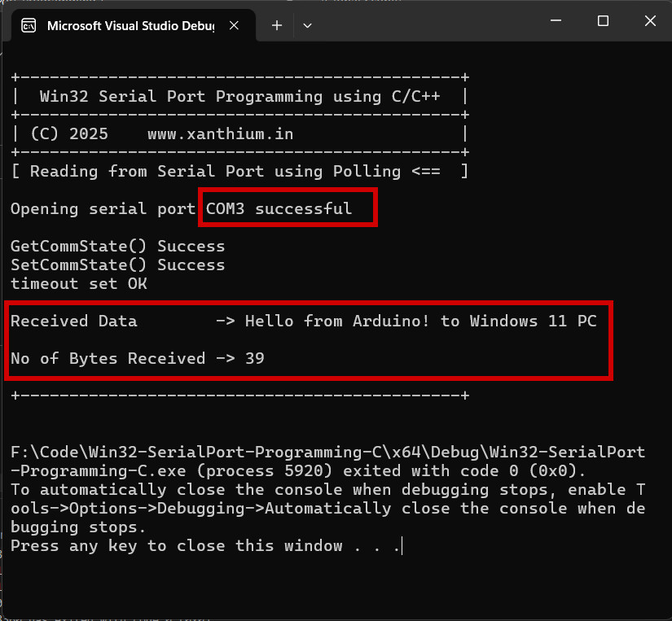Click the title 'Win32 Serial Port Programming using C/C++'
Viewport: 672px width, 621px height.
pyautogui.click(x=240, y=96)
